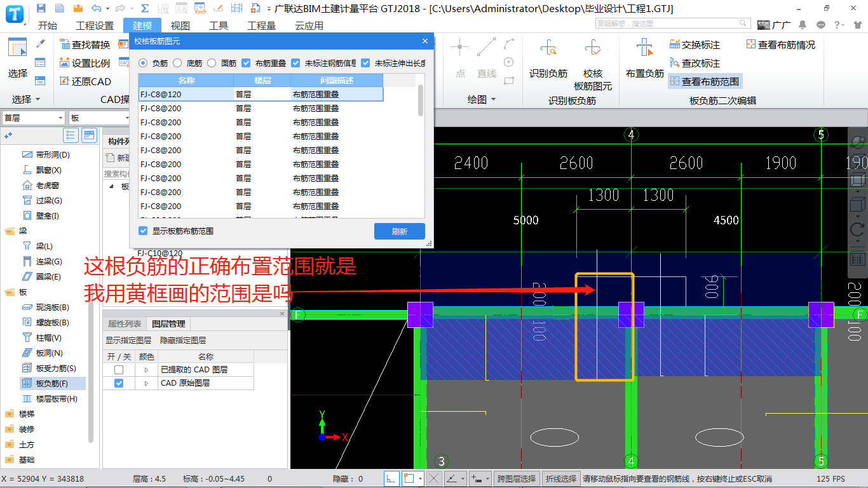Uncheck the 未标注伸出长度 checkbox
Viewport: 868px width, 488px height.
pos(365,63)
